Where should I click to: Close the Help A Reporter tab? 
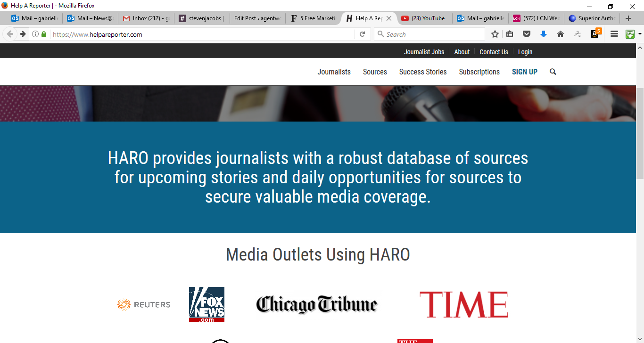[x=389, y=18]
